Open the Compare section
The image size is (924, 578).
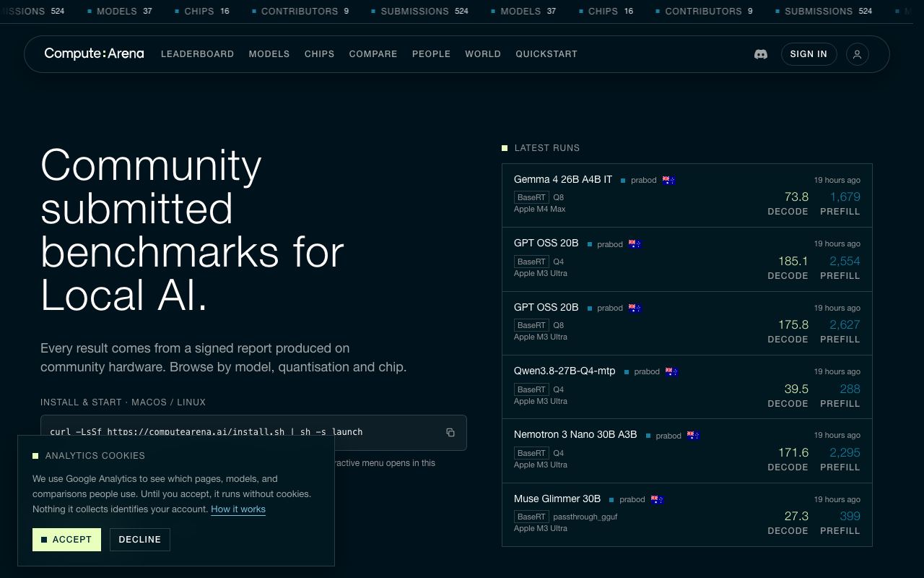tap(373, 54)
